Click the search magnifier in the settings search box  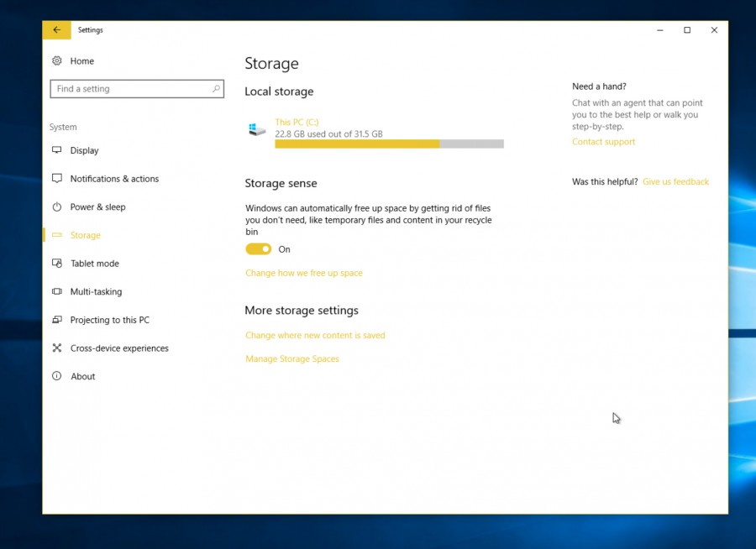tap(217, 88)
